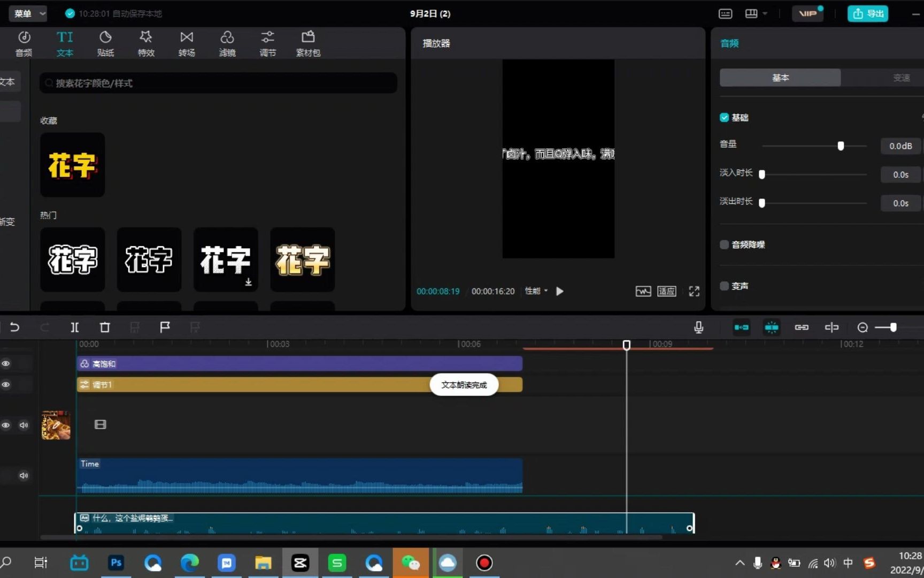The height and width of the screenshot is (578, 924).
Task: Click the 淡出时长 0.0s value field
Action: (900, 203)
